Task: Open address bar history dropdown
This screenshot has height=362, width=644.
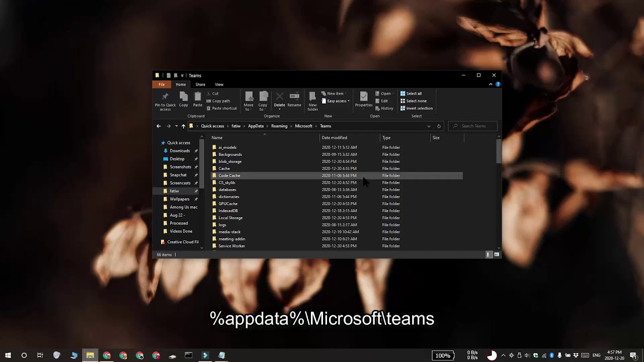Action: [429, 126]
